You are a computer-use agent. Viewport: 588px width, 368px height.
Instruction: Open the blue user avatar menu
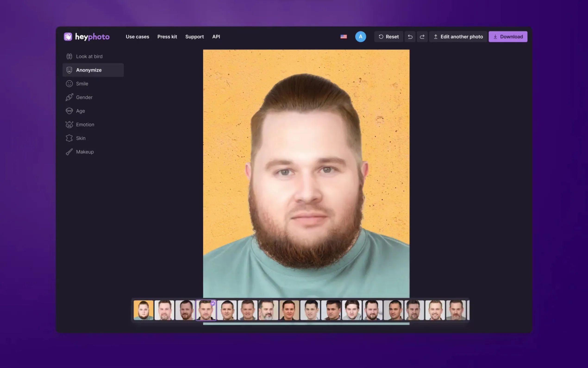tap(360, 37)
